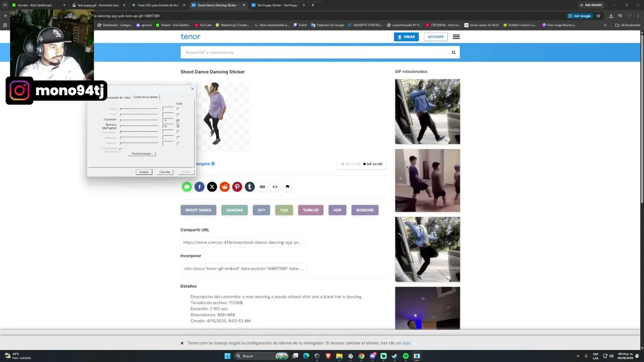Open Windows Start menu
The height and width of the screenshot is (362, 644).
point(227,356)
